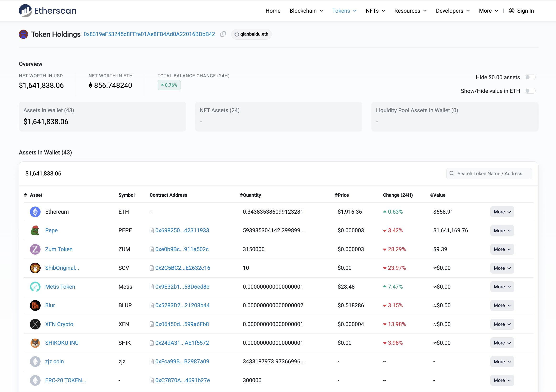Click the Sign In user icon
This screenshot has width=556, height=392.
(x=511, y=11)
